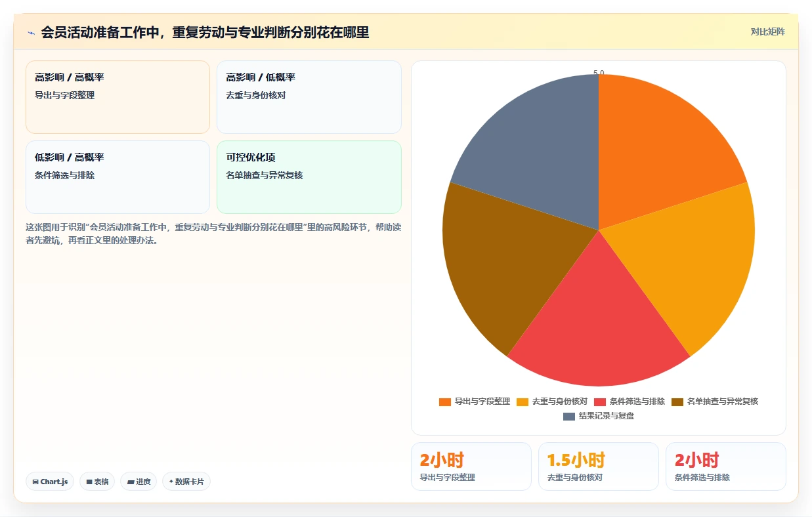
Task: Open the red 2小时 条件筛选与排除 stat card
Action: [726, 466]
